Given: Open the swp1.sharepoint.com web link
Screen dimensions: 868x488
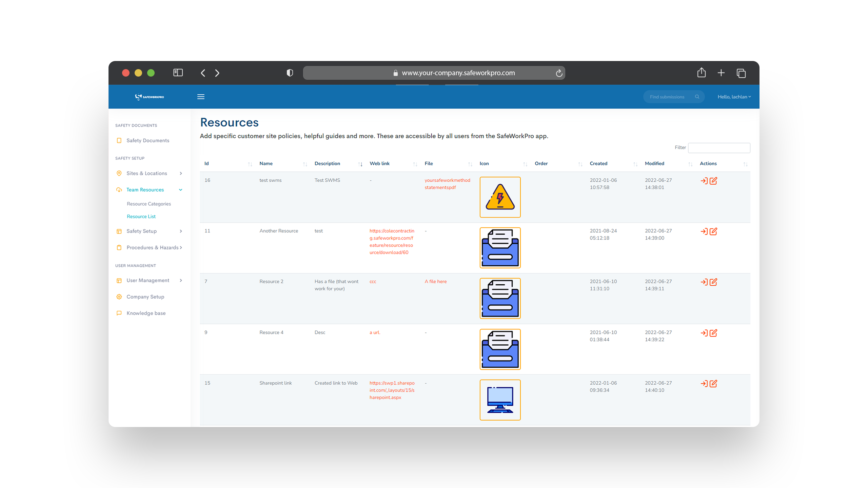Looking at the screenshot, I should pyautogui.click(x=392, y=390).
